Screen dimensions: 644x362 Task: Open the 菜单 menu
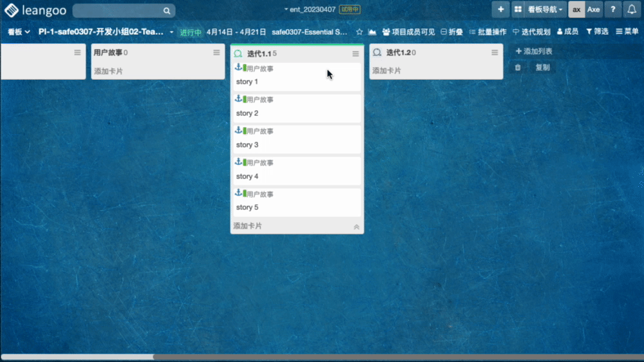(627, 32)
